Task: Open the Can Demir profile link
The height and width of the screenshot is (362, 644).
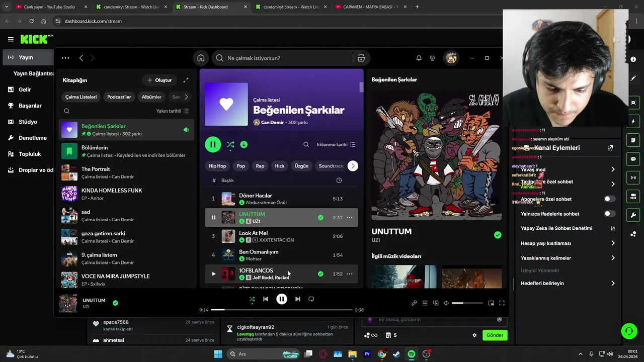Action: [272, 122]
